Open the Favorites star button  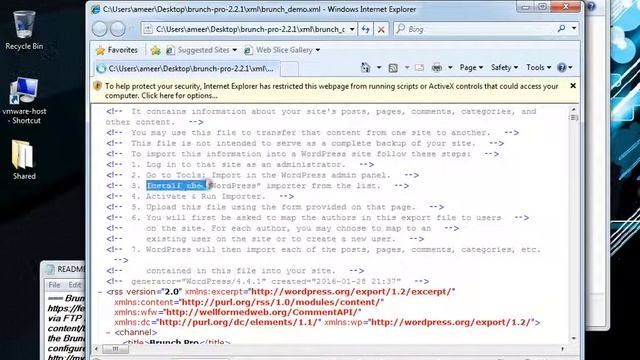tap(117, 50)
